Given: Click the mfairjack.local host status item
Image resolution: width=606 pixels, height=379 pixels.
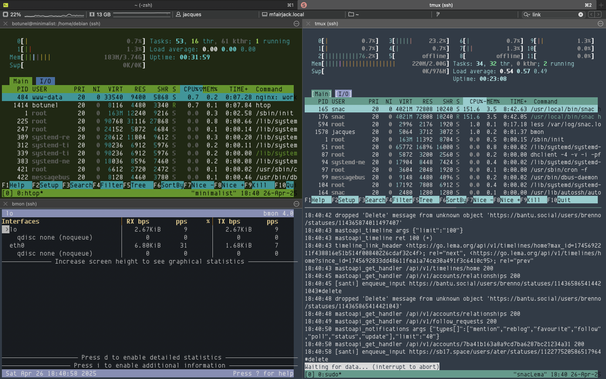Looking at the screenshot, I should pyautogui.click(x=283, y=14).
